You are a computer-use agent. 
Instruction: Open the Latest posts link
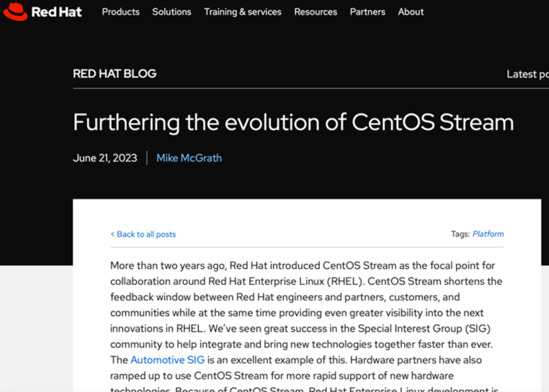click(x=527, y=74)
